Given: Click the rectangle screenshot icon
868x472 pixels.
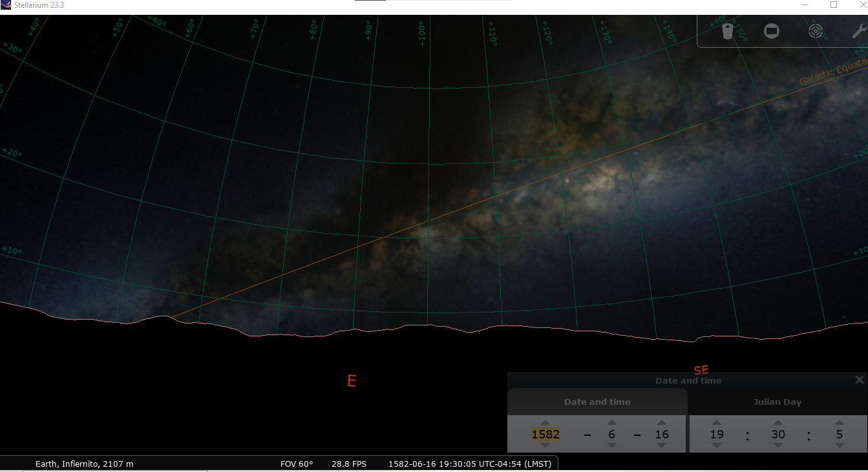Looking at the screenshot, I should pos(771,30).
